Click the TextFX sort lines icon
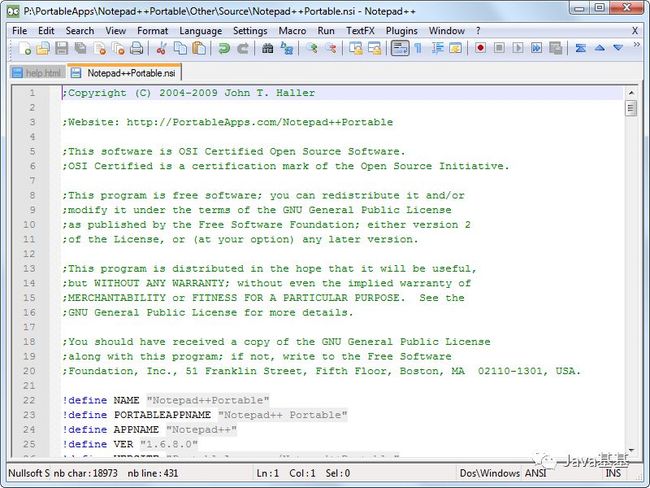 pos(580,48)
